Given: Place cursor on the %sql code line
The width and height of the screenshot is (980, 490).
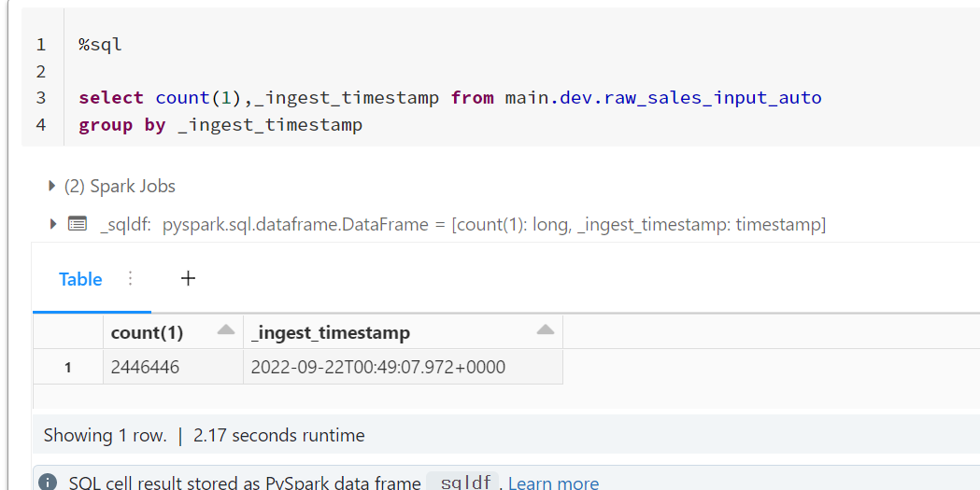Looking at the screenshot, I should point(100,44).
